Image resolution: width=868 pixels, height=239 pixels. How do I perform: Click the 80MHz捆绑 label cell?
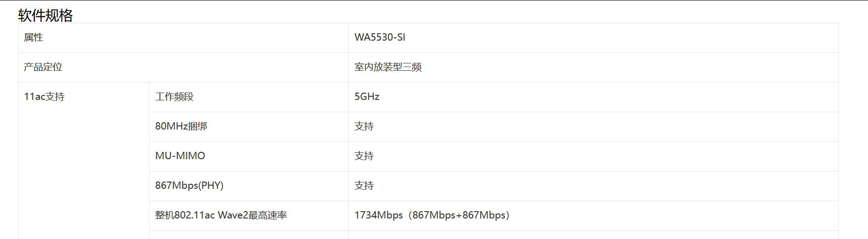[x=181, y=126]
